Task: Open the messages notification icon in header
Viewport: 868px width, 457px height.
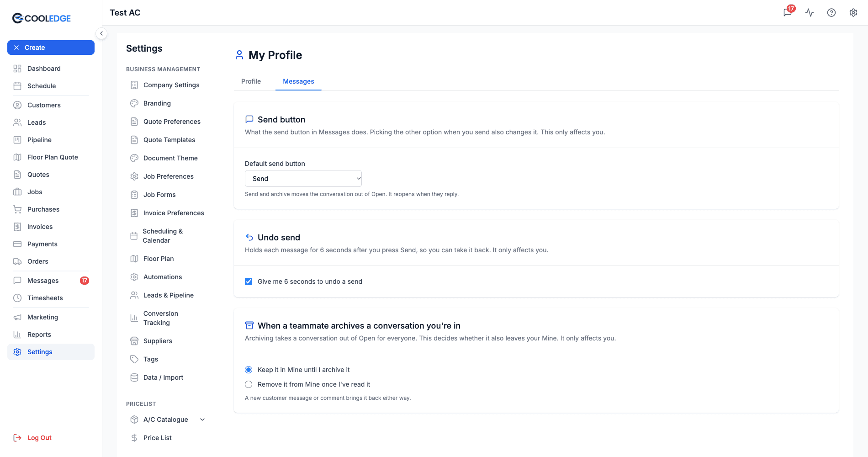Action: (788, 12)
